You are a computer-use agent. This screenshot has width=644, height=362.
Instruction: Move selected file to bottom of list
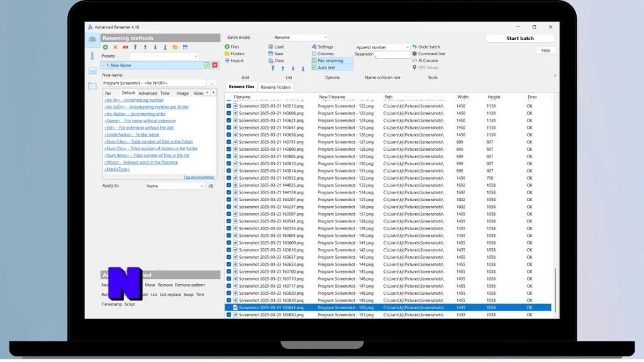click(303, 69)
